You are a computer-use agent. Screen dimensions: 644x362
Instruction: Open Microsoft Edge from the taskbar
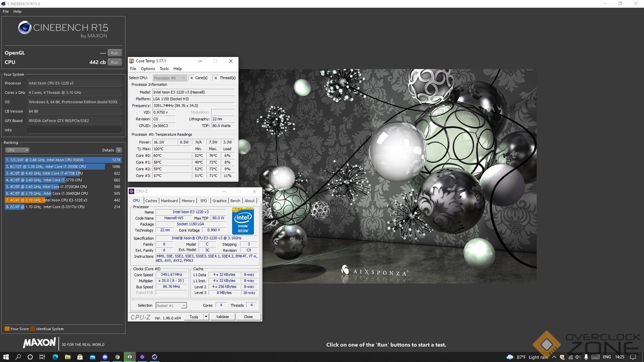point(55,357)
